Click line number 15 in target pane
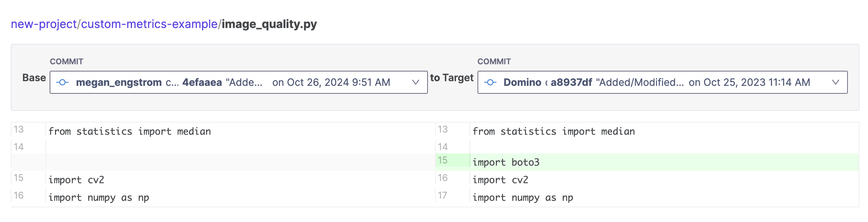The image size is (868, 222). point(443,160)
